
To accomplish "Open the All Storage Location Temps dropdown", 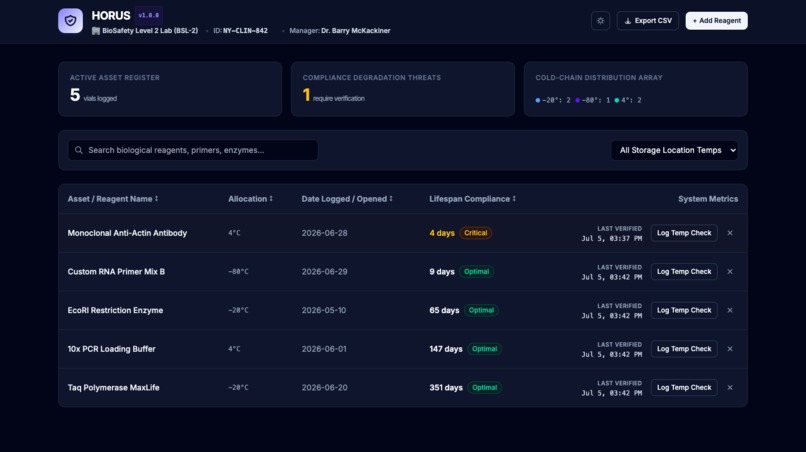I will tap(674, 150).
